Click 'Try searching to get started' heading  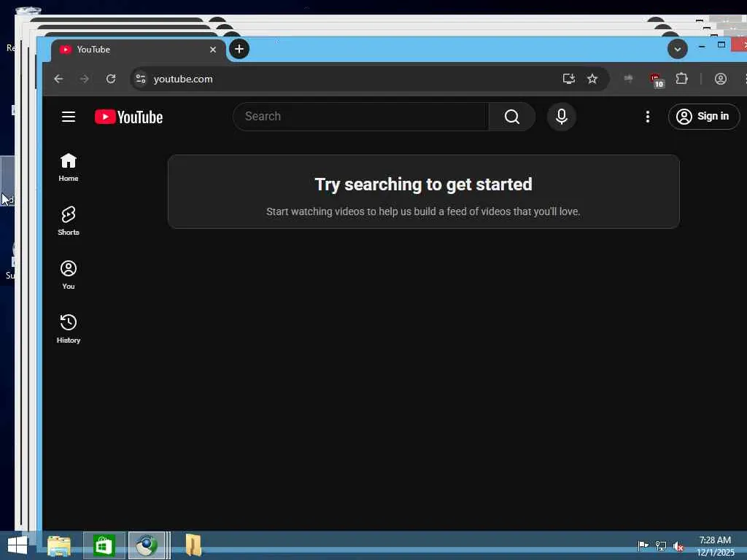pos(424,184)
